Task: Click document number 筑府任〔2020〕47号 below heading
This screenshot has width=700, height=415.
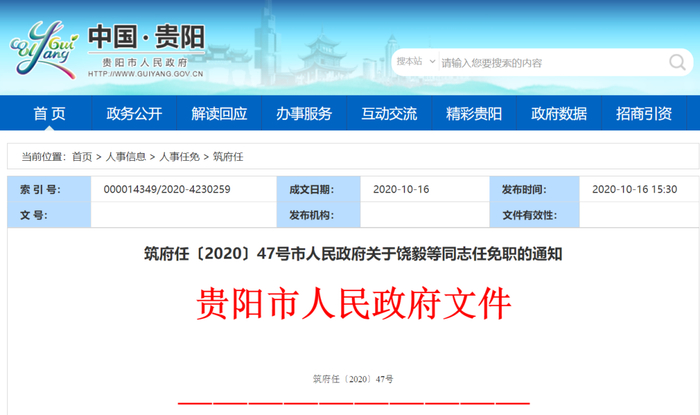Action: click(x=353, y=379)
